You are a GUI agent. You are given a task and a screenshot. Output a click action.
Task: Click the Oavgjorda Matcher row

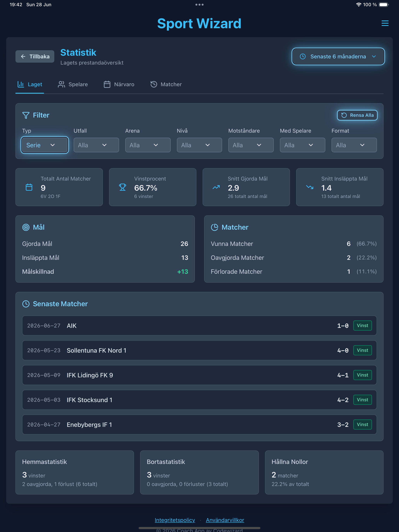tap(294, 257)
